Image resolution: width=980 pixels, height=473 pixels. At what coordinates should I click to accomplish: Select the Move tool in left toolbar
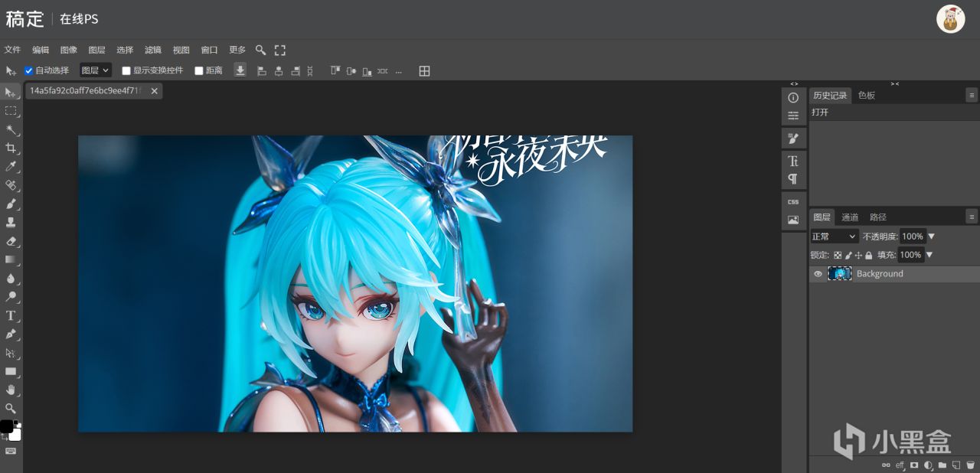(x=11, y=92)
